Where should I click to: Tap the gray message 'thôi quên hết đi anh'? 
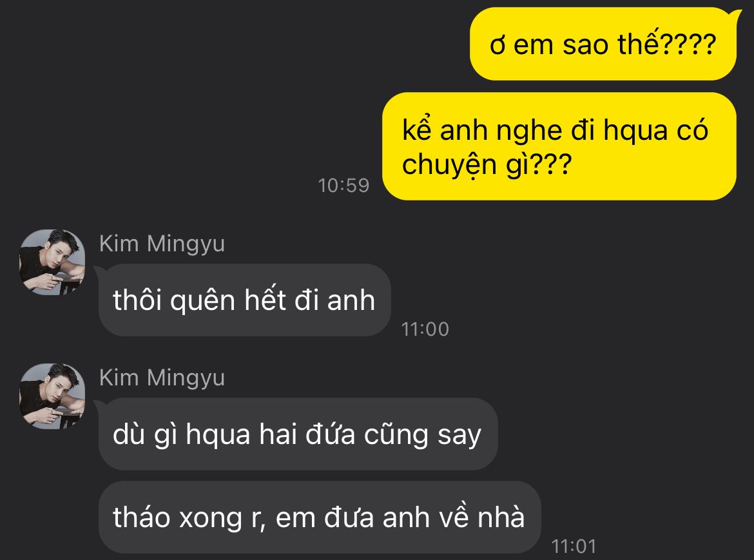[x=244, y=300]
